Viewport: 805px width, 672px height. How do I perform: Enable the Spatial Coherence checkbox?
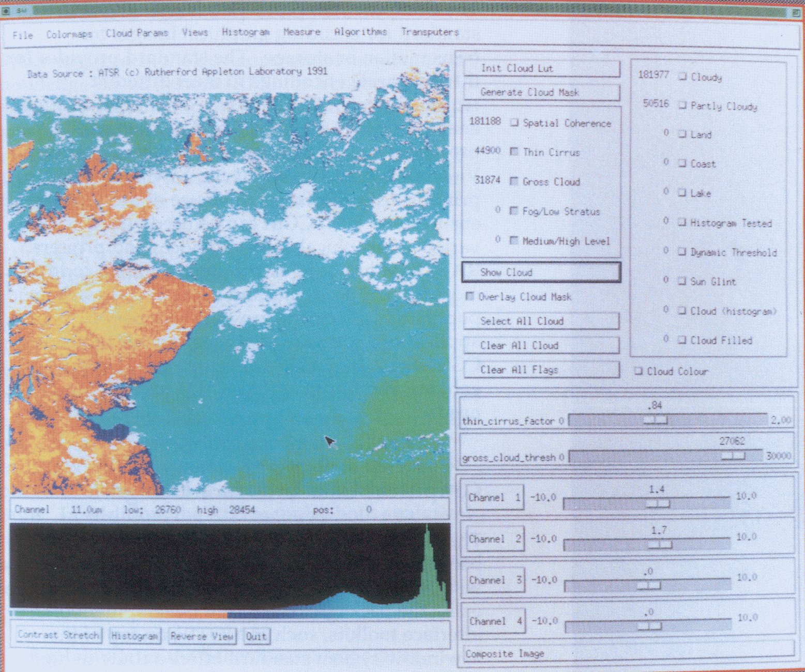513,123
